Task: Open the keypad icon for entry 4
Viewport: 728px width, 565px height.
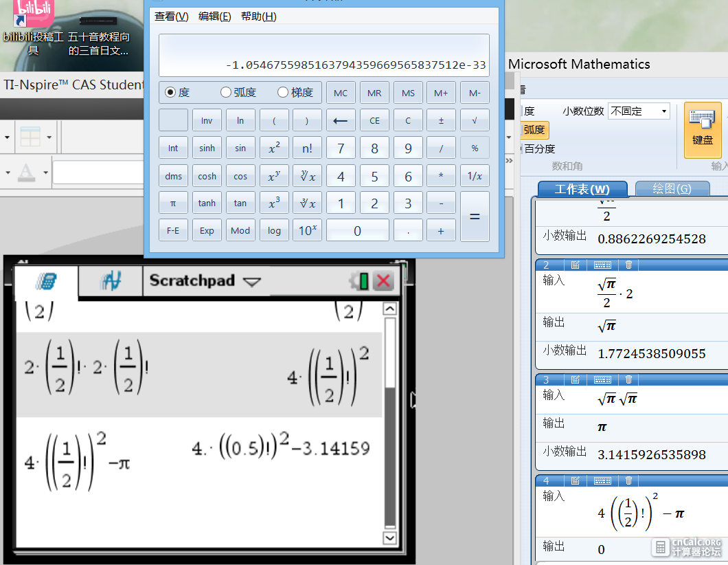Action: click(x=602, y=480)
